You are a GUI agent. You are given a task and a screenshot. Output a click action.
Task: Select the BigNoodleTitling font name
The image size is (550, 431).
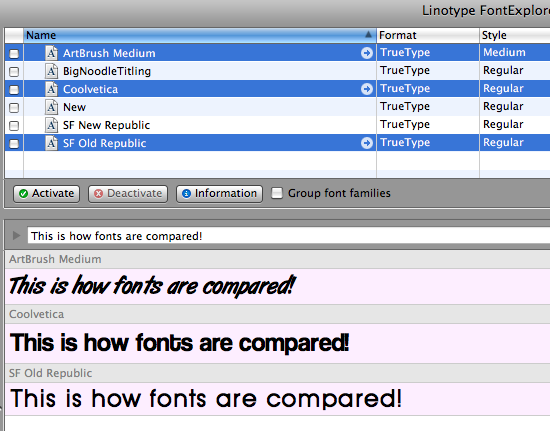(x=107, y=71)
